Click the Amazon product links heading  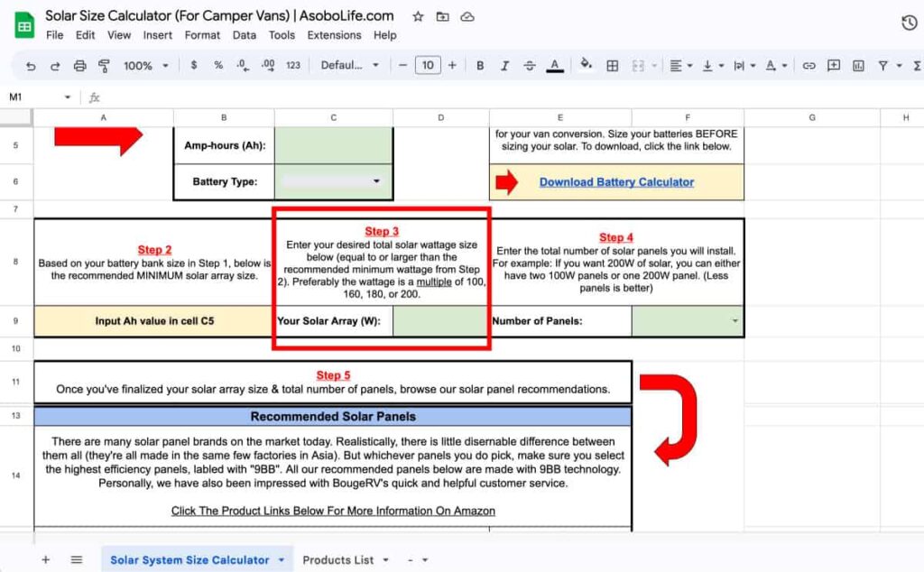pos(333,511)
